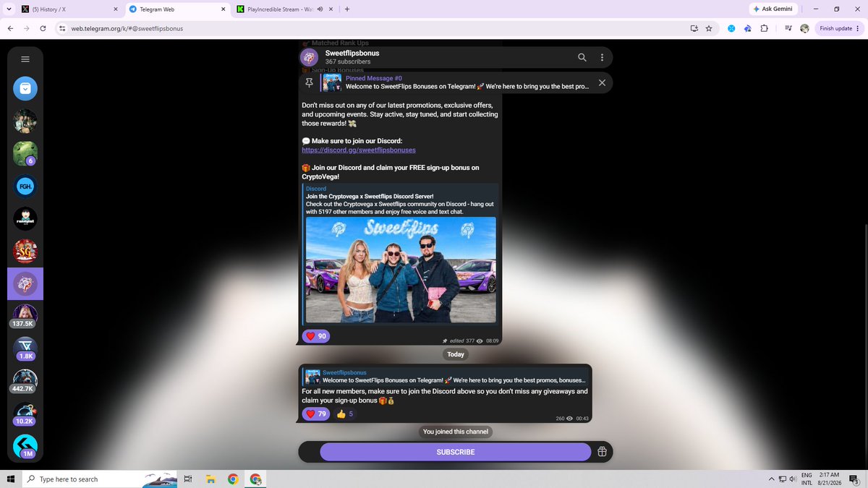Screen dimensions: 868x488
Task: Go back in the browser
Action: pos(10,28)
